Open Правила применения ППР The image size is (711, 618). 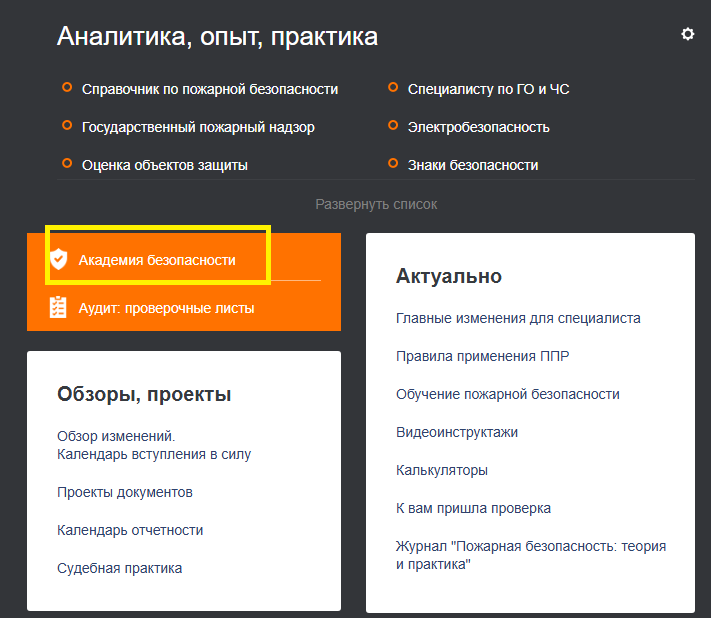(x=482, y=356)
